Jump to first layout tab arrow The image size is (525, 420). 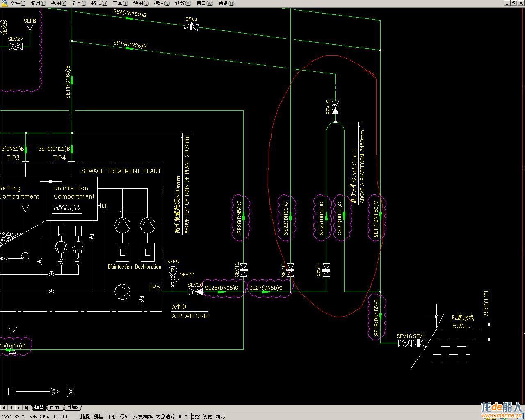click(x=4, y=407)
